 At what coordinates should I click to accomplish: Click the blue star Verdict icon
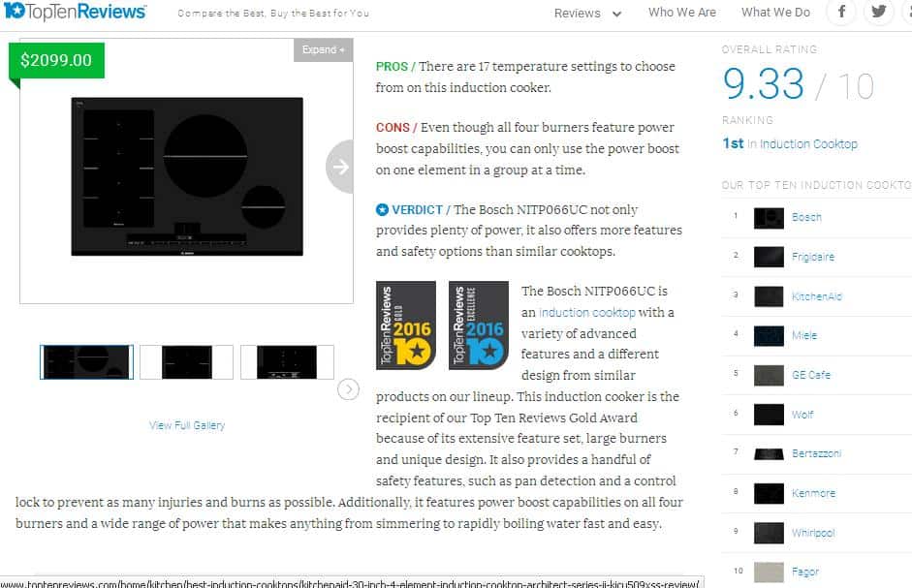(382, 209)
